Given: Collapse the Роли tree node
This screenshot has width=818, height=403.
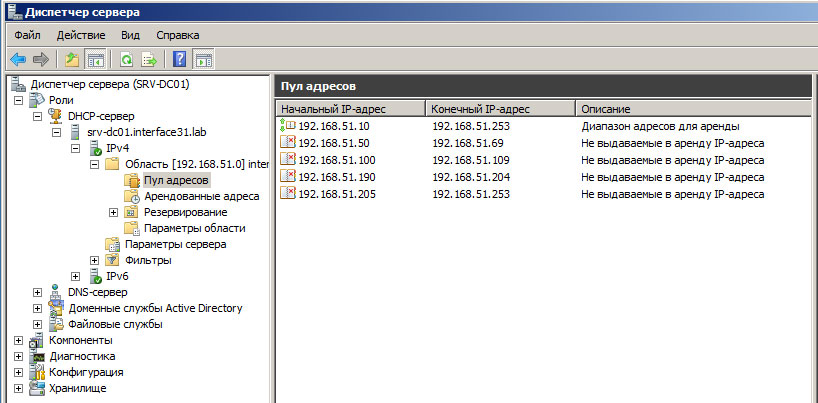Looking at the screenshot, I should pyautogui.click(x=19, y=100).
